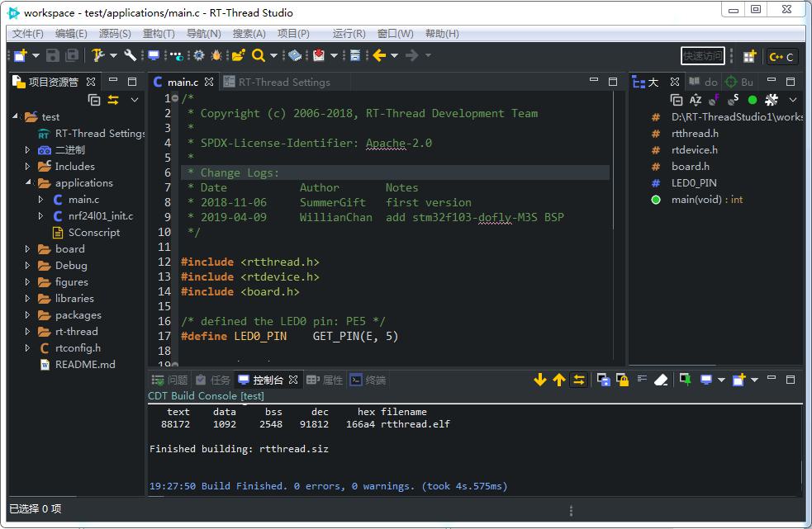Click the blue chip toolbar icon

295,55
